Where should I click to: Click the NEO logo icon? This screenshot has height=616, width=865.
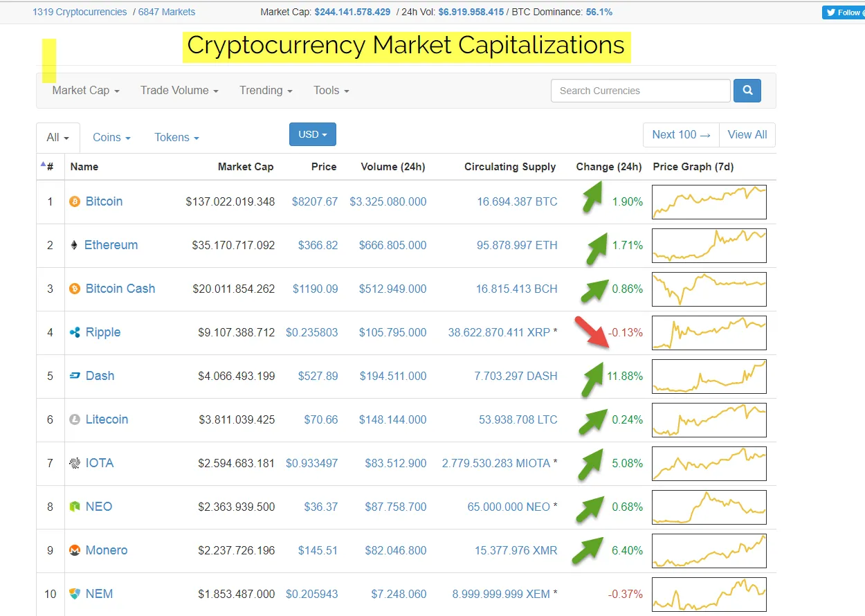click(x=75, y=507)
